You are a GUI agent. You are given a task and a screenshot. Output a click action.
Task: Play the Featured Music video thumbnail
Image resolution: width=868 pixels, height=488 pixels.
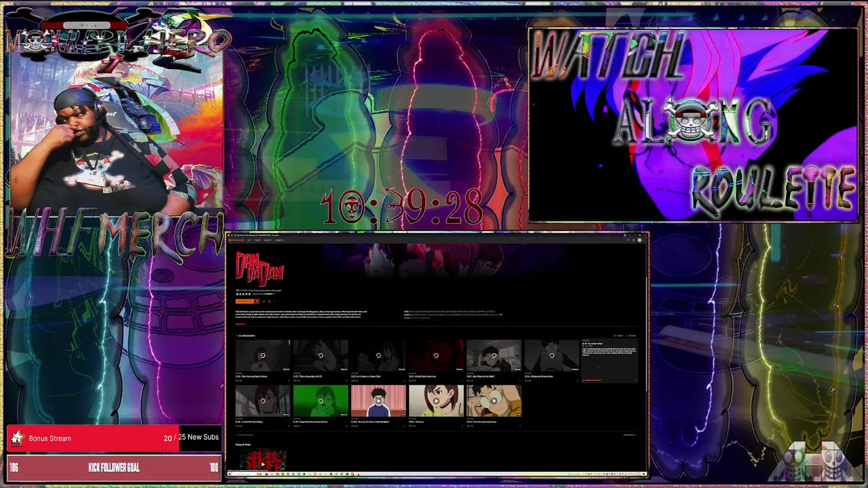point(263,460)
